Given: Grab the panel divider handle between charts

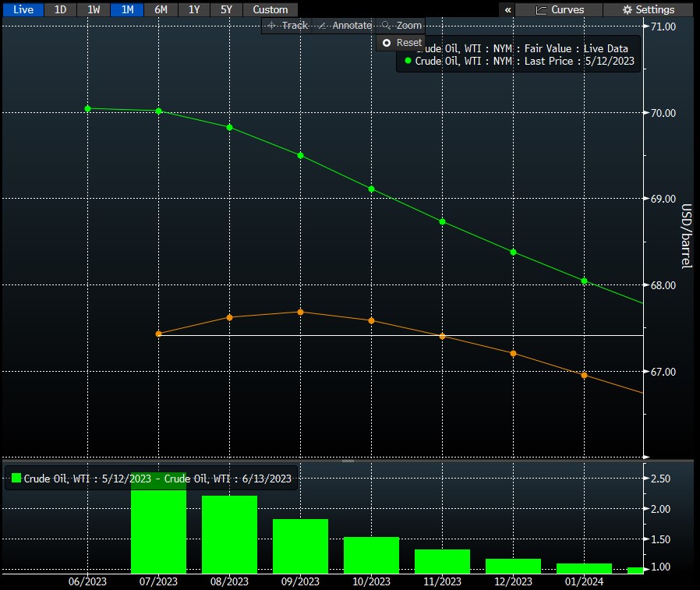Looking at the screenshot, I should click(348, 460).
